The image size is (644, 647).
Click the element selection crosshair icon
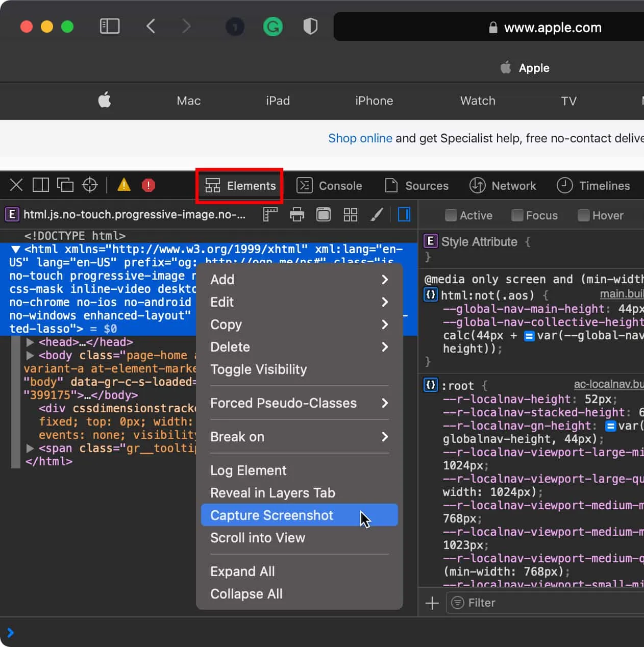click(x=90, y=185)
